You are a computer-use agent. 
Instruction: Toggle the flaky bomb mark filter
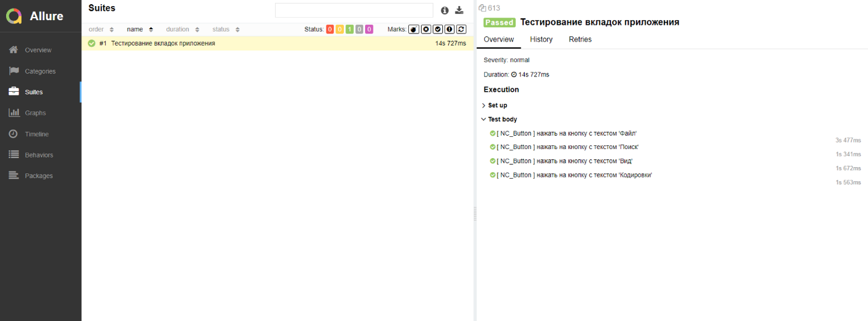[414, 29]
